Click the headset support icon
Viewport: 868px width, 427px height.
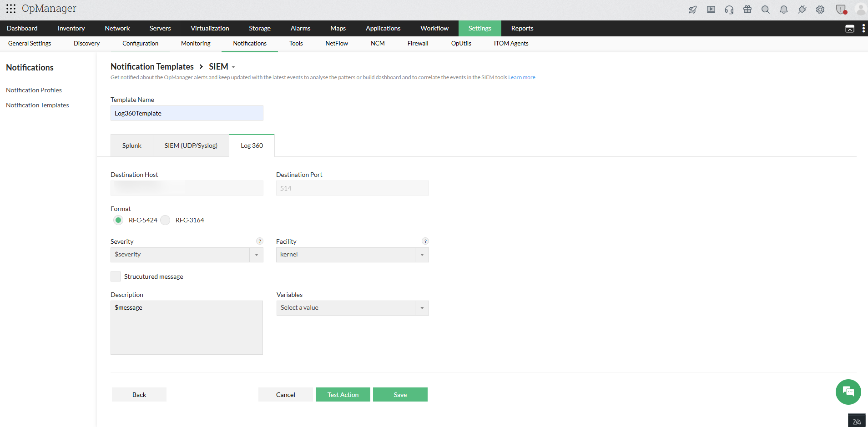click(x=729, y=10)
